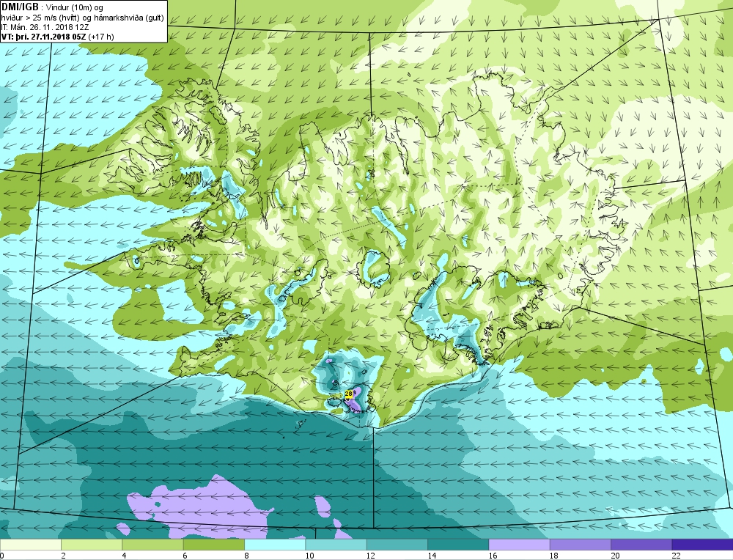The width and height of the screenshot is (733, 560).
Task: Click the legend scale value '22'
Action: (x=676, y=556)
